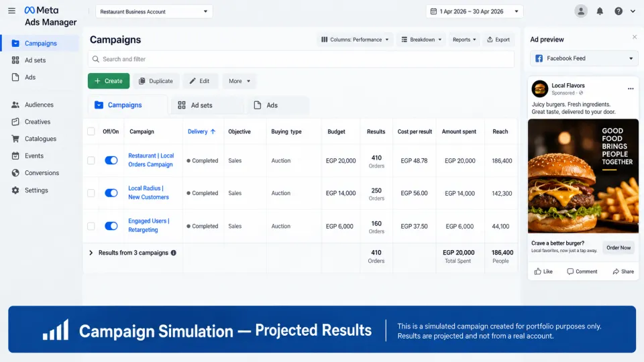Toggle the Engaged Users Retargeting campaign switch
The image size is (644, 362).
pyautogui.click(x=111, y=226)
